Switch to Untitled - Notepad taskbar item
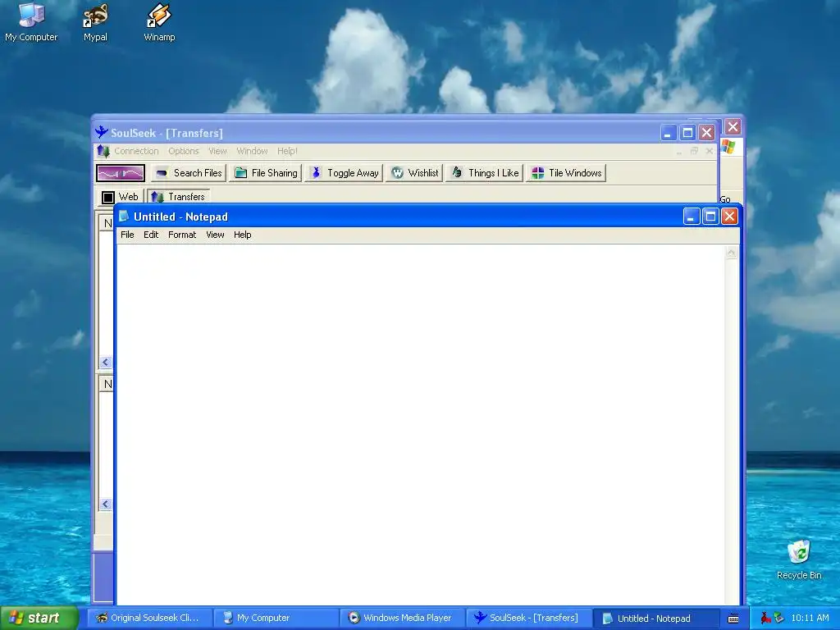 [x=655, y=619]
